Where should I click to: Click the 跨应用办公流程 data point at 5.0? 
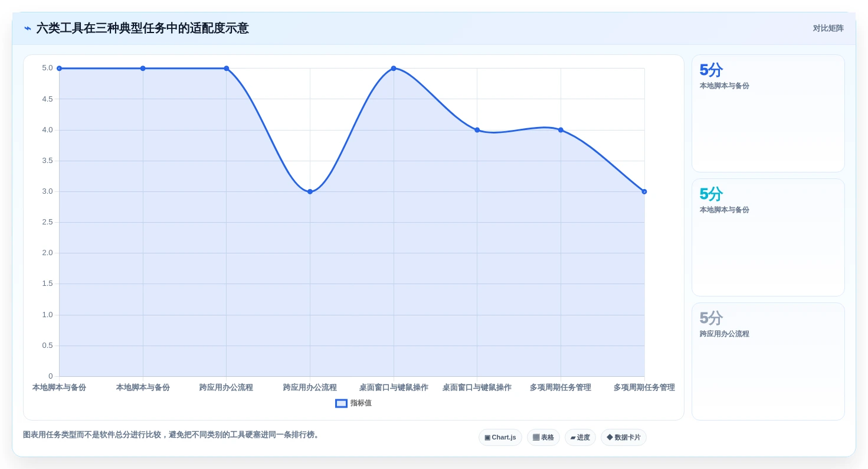click(227, 69)
